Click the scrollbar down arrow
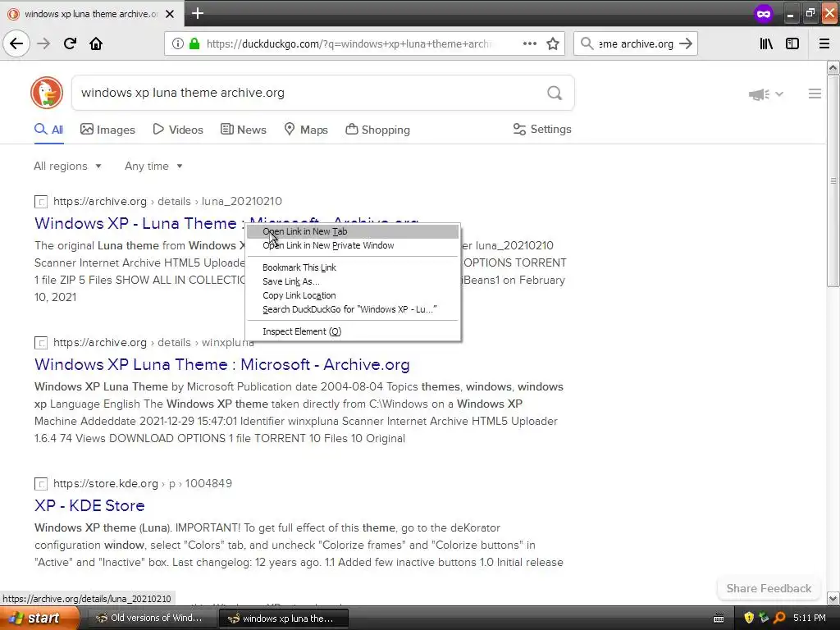The height and width of the screenshot is (630, 840). click(833, 598)
